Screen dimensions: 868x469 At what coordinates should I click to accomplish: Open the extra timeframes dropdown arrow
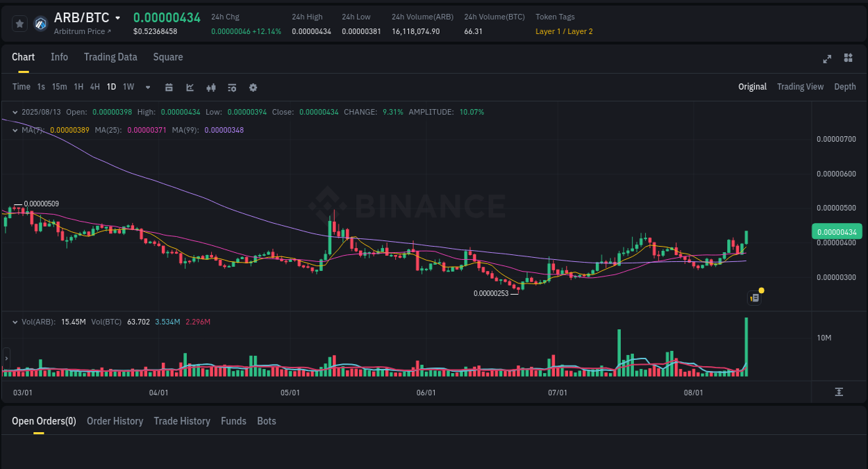click(x=147, y=87)
